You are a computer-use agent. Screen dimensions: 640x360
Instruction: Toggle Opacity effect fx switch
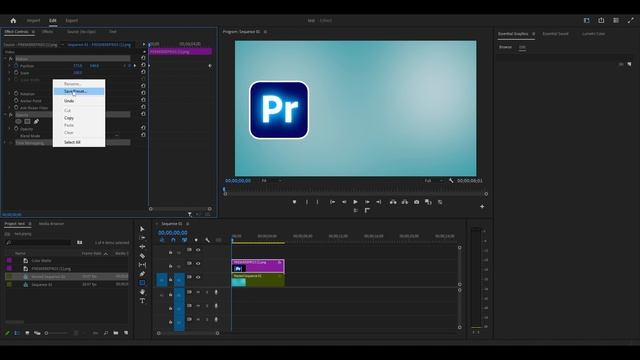click(11, 115)
